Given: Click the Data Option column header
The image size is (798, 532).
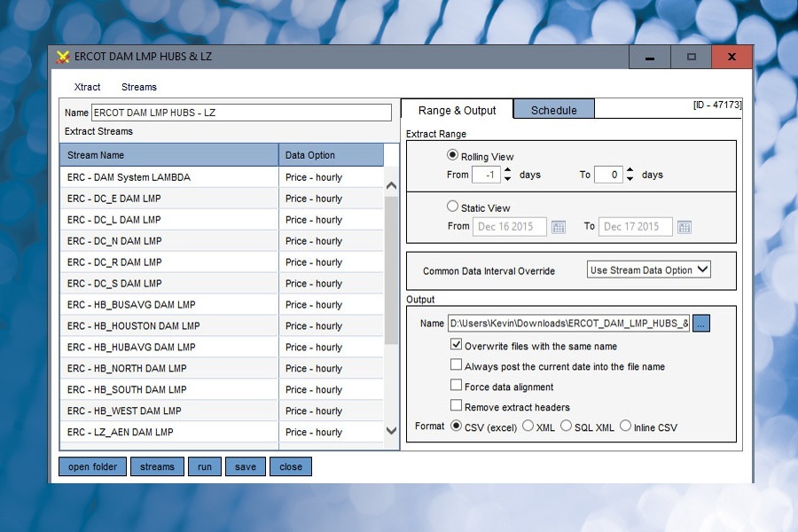Looking at the screenshot, I should click(x=331, y=155).
